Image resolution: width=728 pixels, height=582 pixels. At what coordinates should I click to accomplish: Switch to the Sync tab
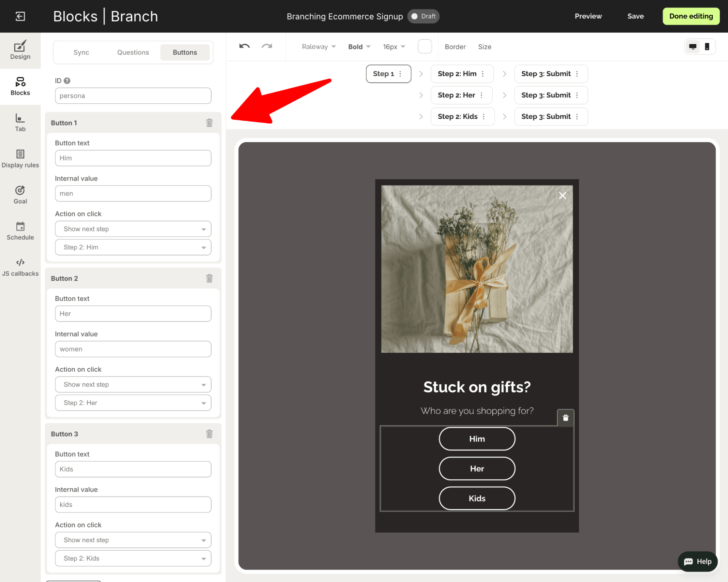(x=81, y=52)
